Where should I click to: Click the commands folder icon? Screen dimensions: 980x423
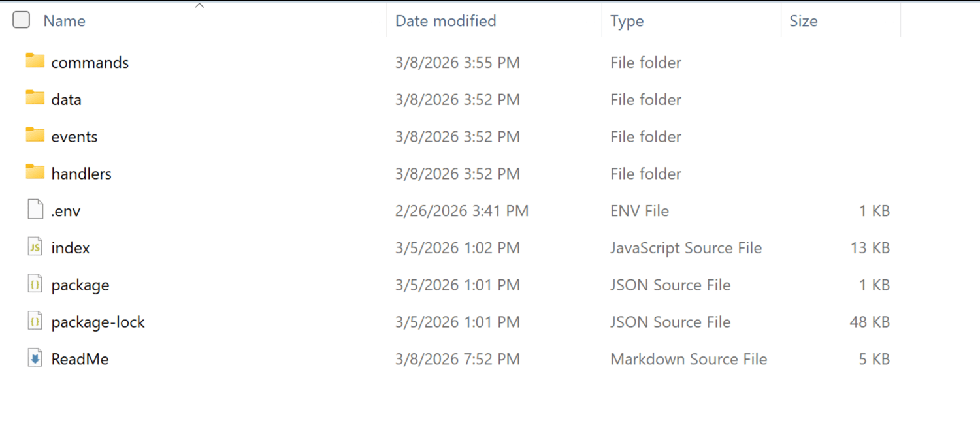tap(35, 61)
